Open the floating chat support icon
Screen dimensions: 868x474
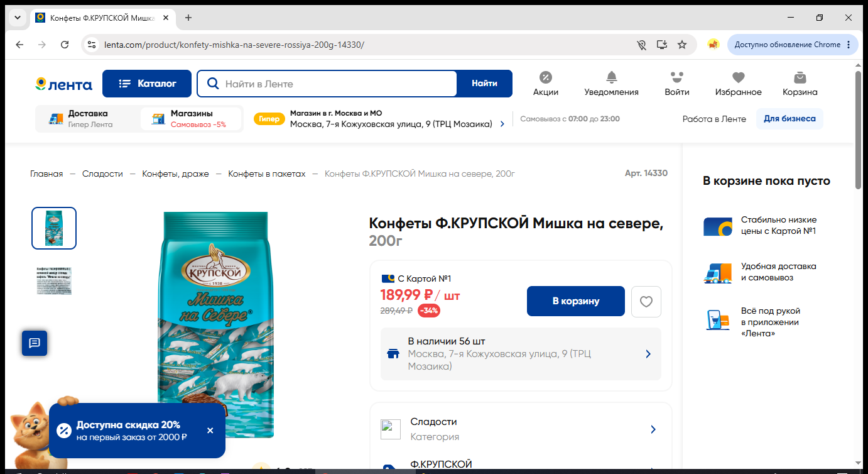(x=35, y=343)
